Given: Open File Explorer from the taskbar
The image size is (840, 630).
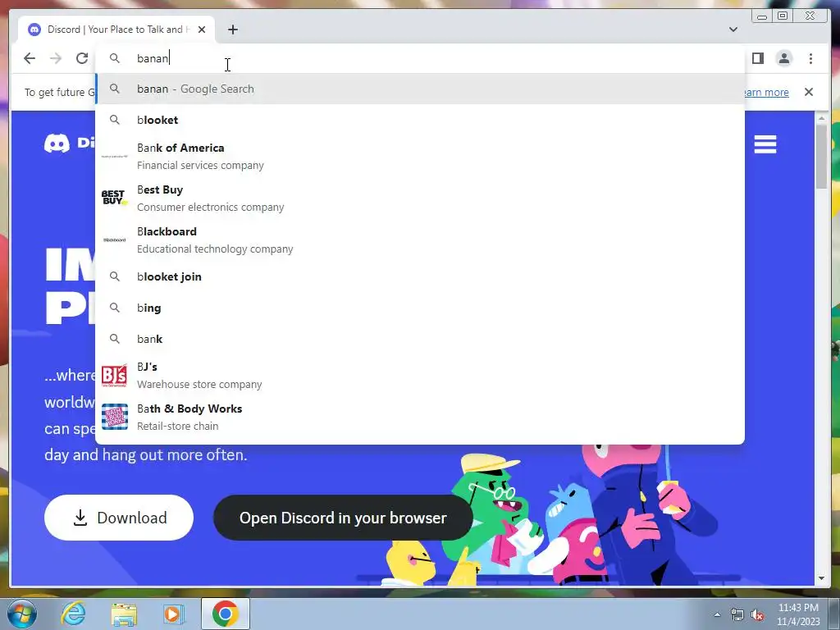Looking at the screenshot, I should coord(124,614).
